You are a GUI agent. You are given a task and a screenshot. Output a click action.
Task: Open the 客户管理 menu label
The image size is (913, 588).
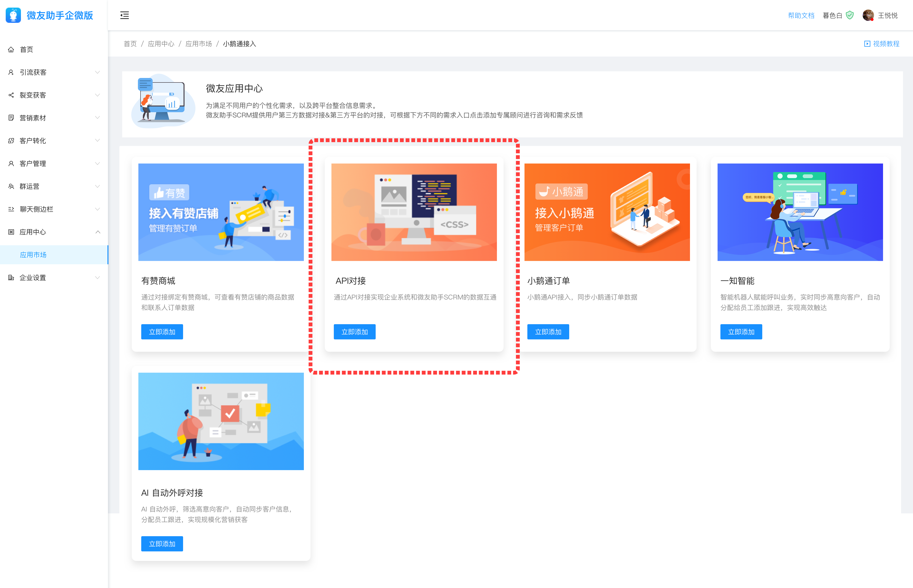33,164
